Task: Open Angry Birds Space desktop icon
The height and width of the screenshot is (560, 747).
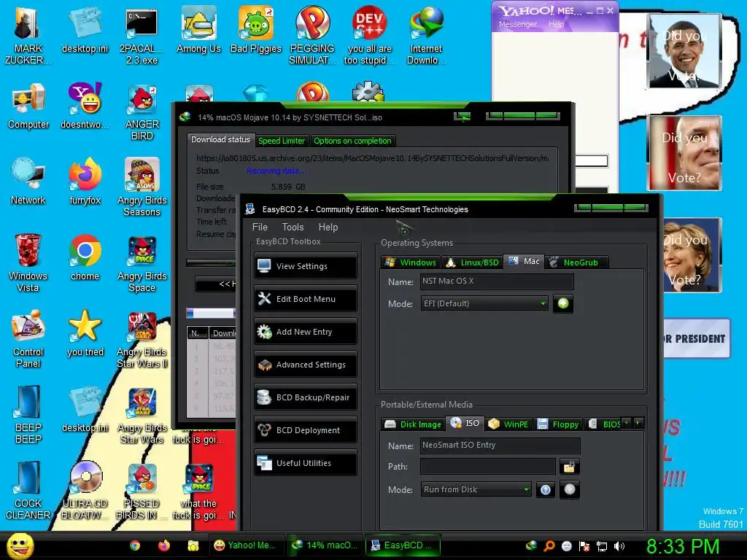Action: click(x=142, y=262)
